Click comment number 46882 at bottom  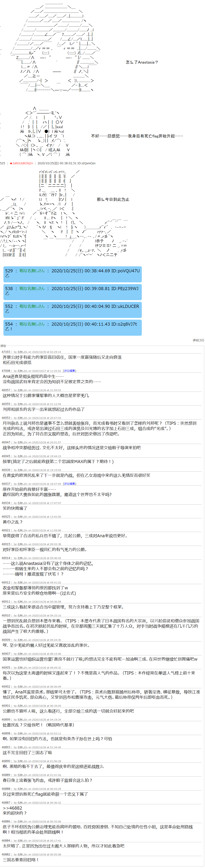pos(6,854)
